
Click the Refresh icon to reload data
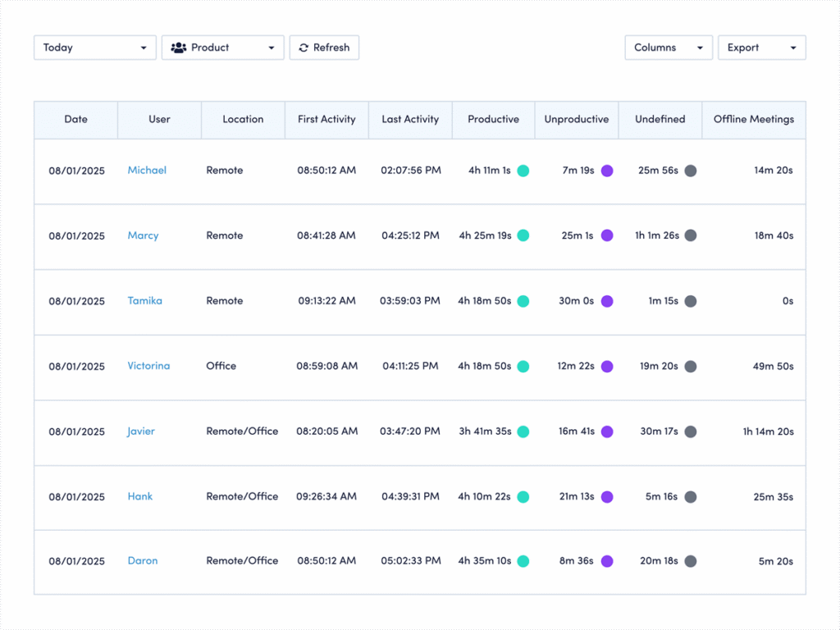(x=304, y=47)
